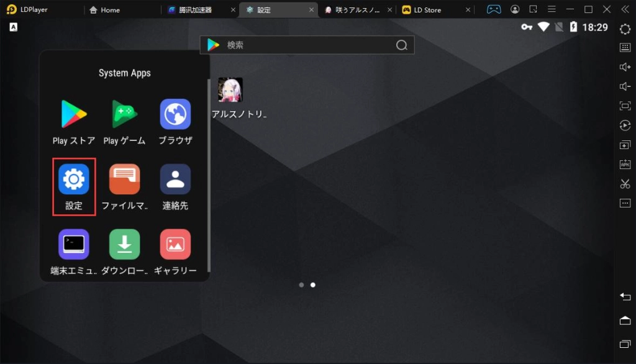The width and height of the screenshot is (636, 364).
Task: Close the 腾讯加速器 tab
Action: [233, 10]
